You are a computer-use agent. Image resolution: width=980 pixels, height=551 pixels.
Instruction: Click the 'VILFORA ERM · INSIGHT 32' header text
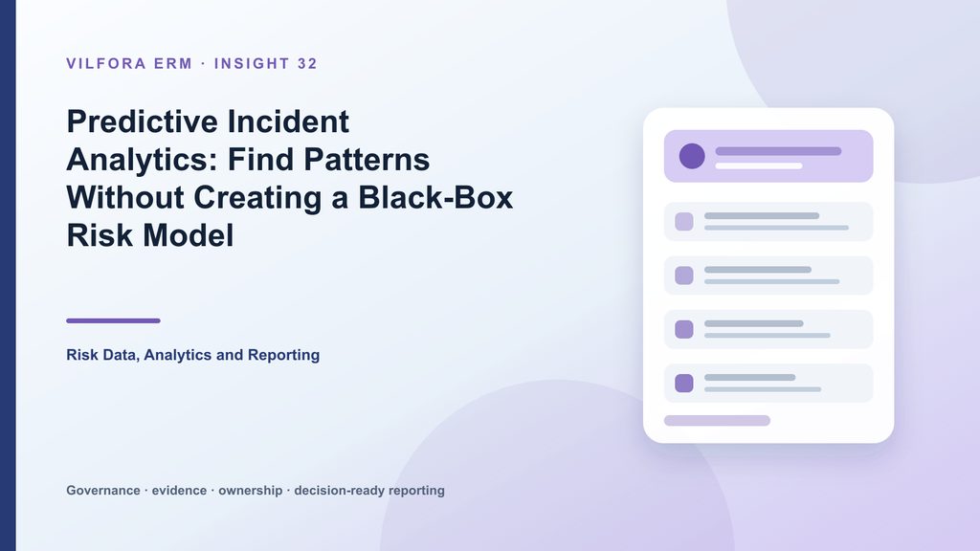coord(191,64)
